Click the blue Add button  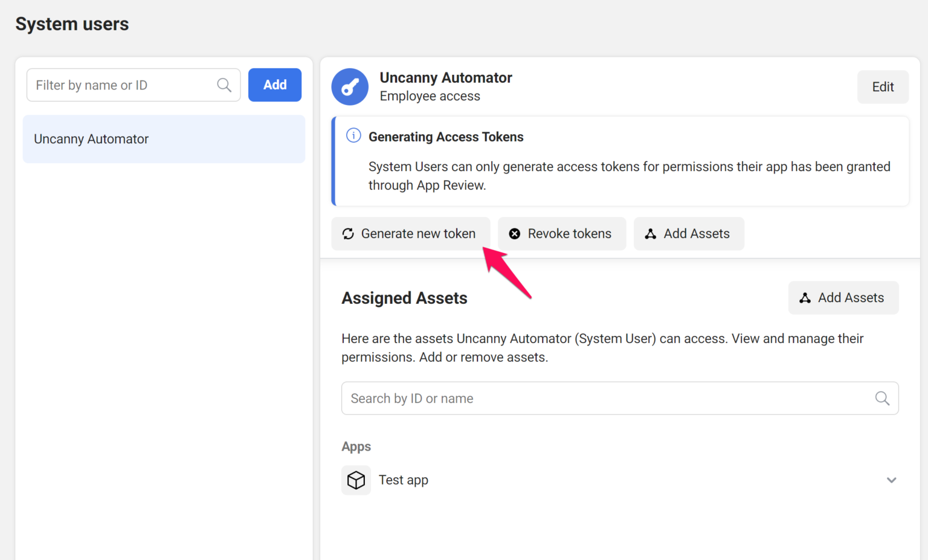pos(275,85)
